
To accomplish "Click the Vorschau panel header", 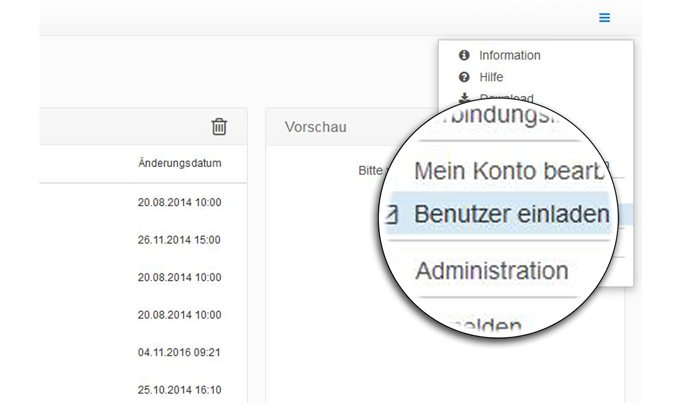I will point(315,127).
